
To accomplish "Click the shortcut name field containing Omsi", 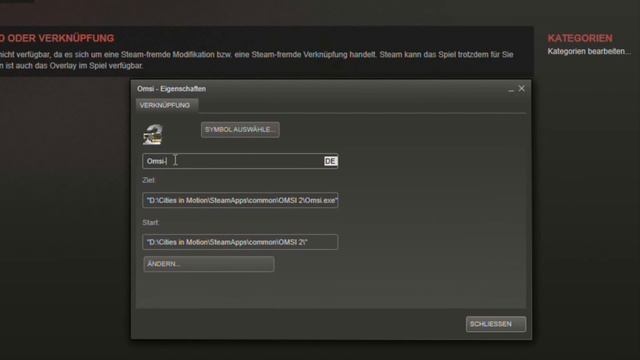I will pos(240,161).
